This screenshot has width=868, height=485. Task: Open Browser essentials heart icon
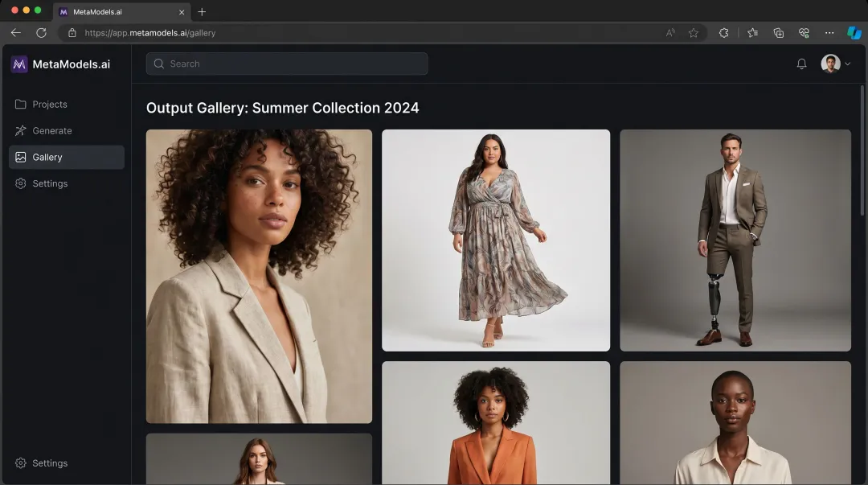tap(804, 33)
